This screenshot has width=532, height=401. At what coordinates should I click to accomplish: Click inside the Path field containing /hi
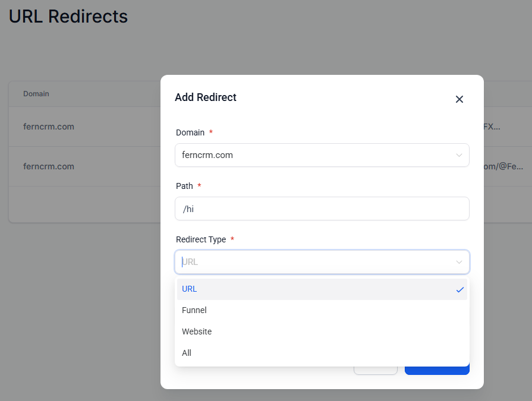click(322, 209)
